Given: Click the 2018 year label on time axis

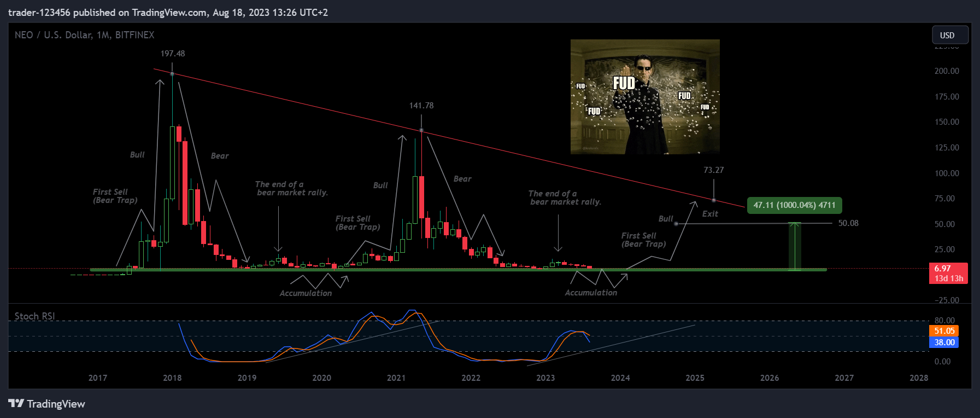Looking at the screenshot, I should click(172, 378).
